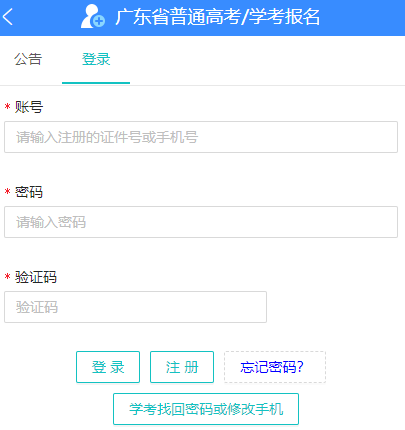Focus the 请输入注册的证件号或手机号 input

pyautogui.click(x=201, y=137)
